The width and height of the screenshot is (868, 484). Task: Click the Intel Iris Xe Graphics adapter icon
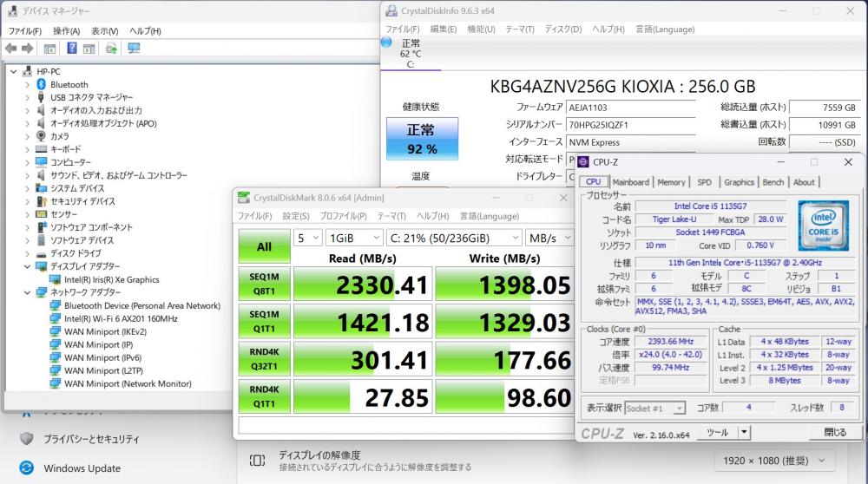point(55,279)
